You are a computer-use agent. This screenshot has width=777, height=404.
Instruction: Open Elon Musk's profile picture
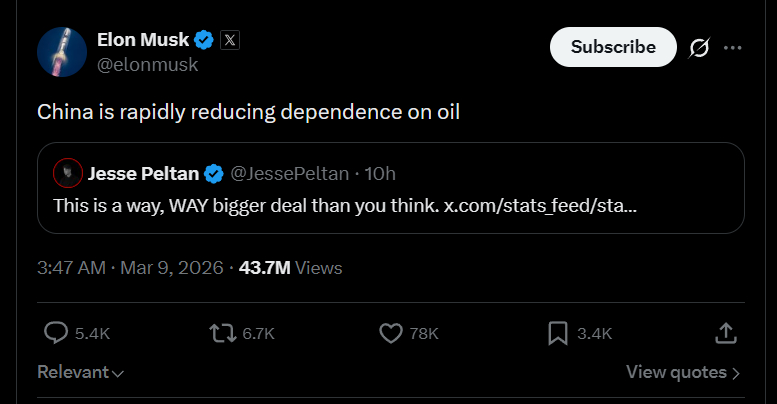[x=62, y=53]
